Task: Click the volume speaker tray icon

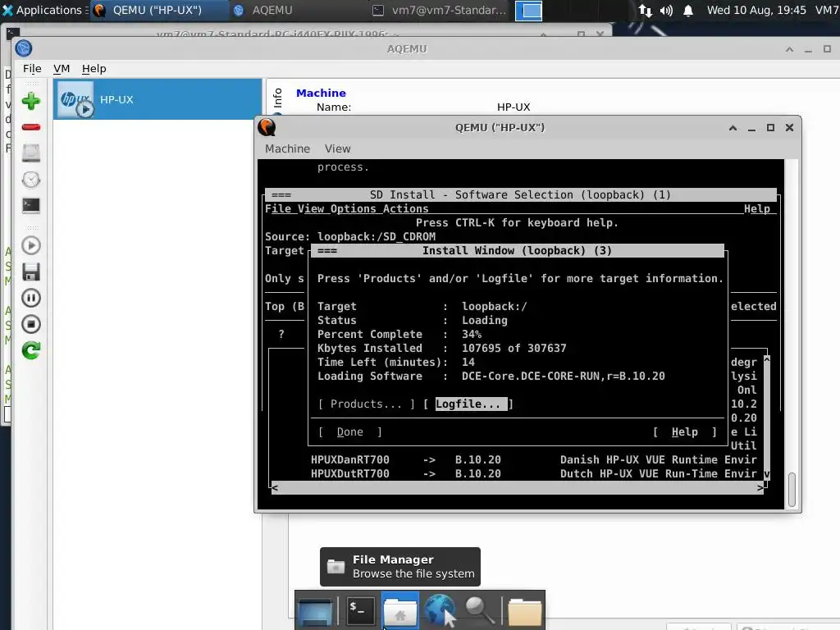Action: pyautogui.click(x=666, y=10)
